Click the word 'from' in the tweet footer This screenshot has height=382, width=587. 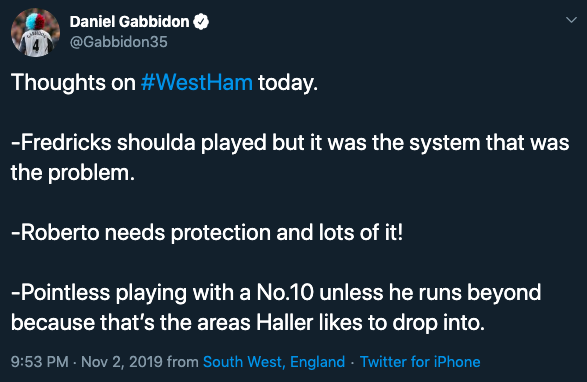coord(183,362)
